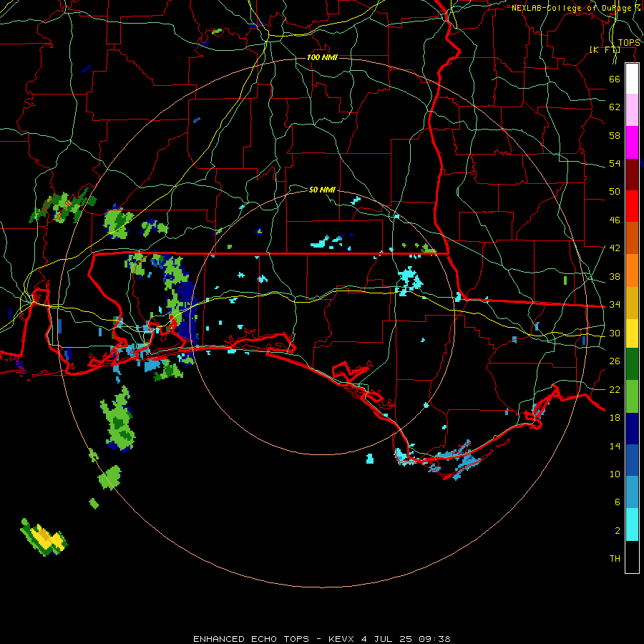Click the '100 NMI' range ring label
This screenshot has height=644, width=644.
[322, 57]
